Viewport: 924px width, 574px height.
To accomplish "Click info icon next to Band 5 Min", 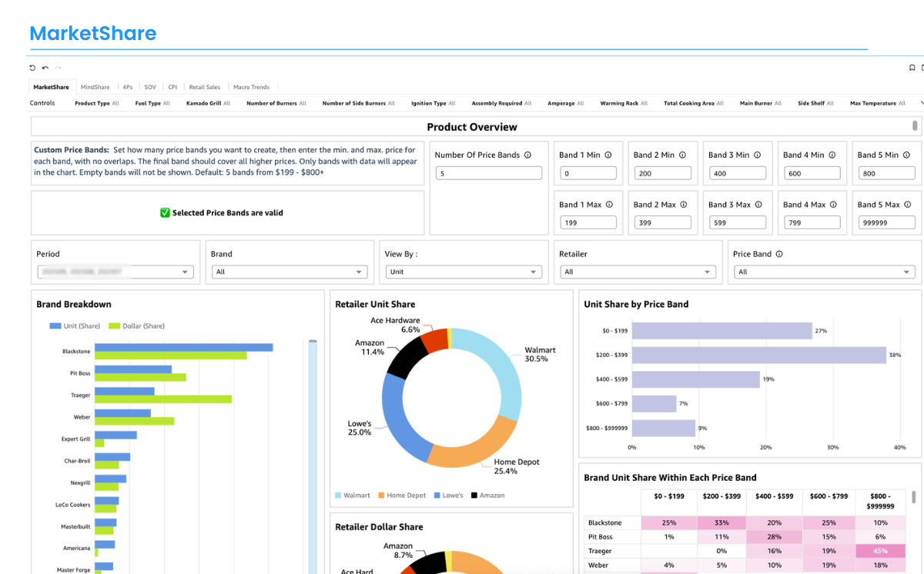I will click(906, 155).
